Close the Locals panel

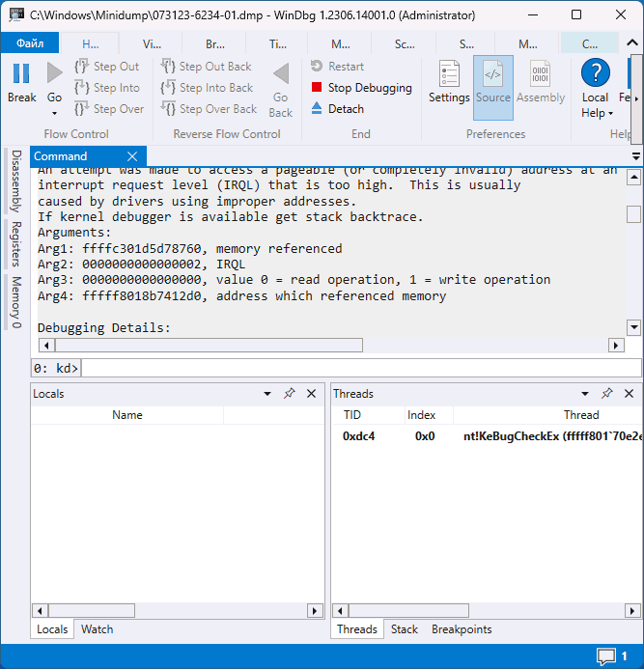(x=312, y=394)
